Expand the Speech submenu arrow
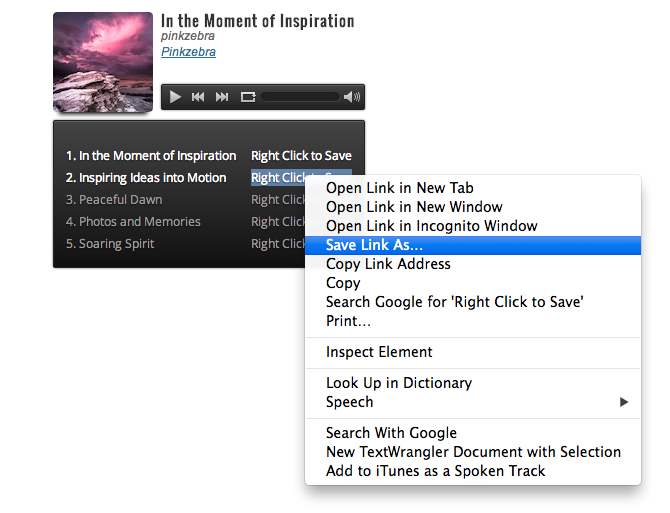 tap(623, 402)
